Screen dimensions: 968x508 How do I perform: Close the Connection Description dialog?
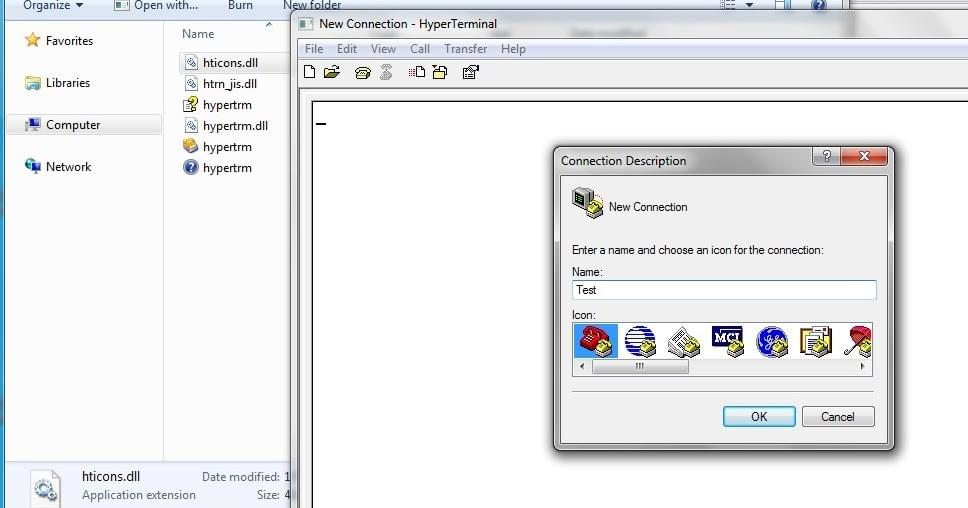(864, 156)
